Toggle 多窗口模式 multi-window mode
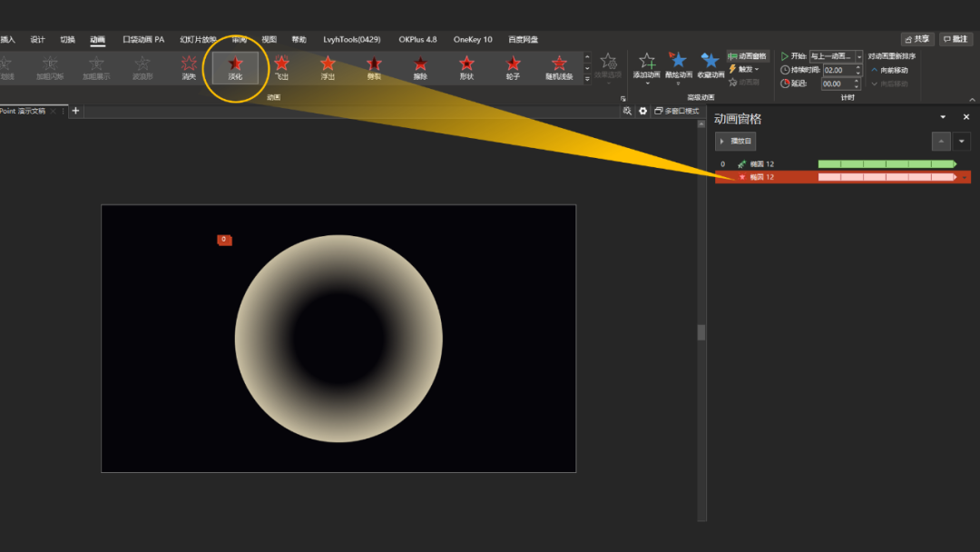Image resolution: width=980 pixels, height=552 pixels. [x=676, y=112]
